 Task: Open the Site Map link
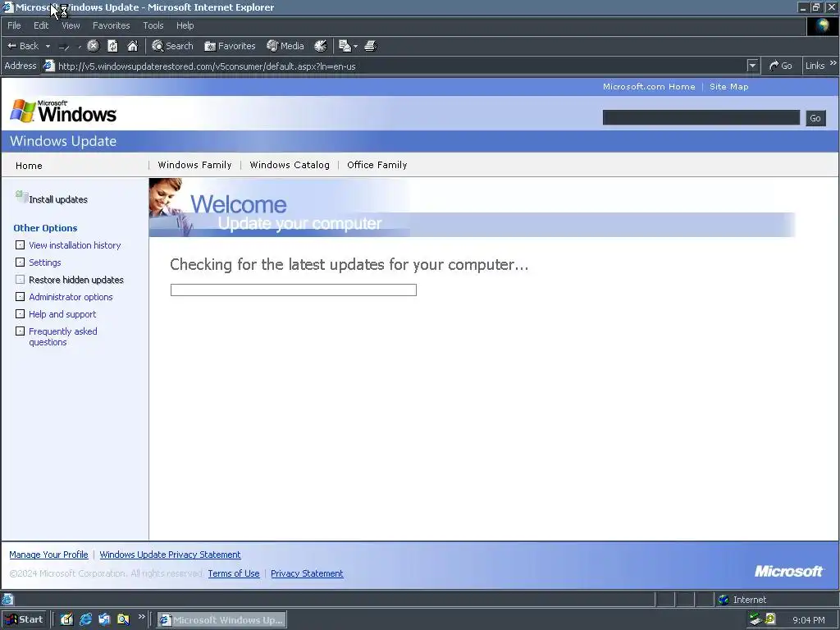(x=728, y=87)
